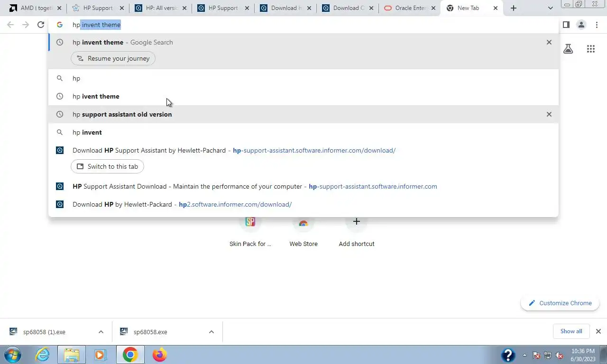607x364 pixels.
Task: Select 'hp support assistant old version' suggestion
Action: pyautogui.click(x=303, y=114)
